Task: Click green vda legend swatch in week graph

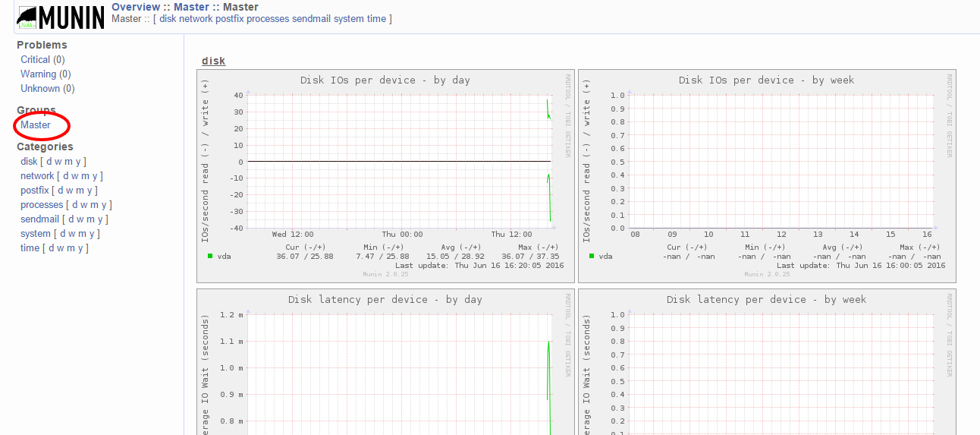Action: [591, 256]
